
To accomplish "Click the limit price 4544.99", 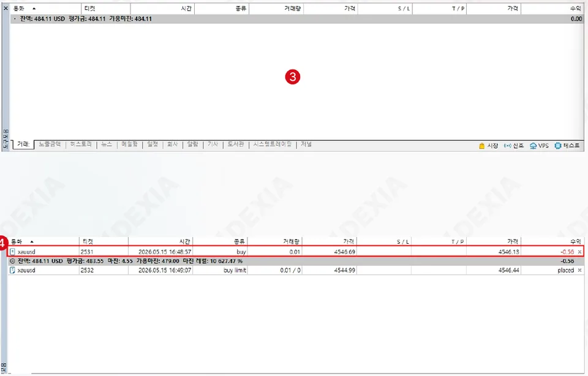I will click(x=345, y=270).
